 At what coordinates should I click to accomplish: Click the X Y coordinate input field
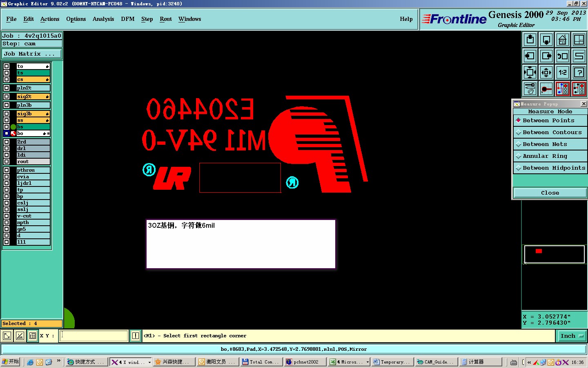click(x=94, y=336)
